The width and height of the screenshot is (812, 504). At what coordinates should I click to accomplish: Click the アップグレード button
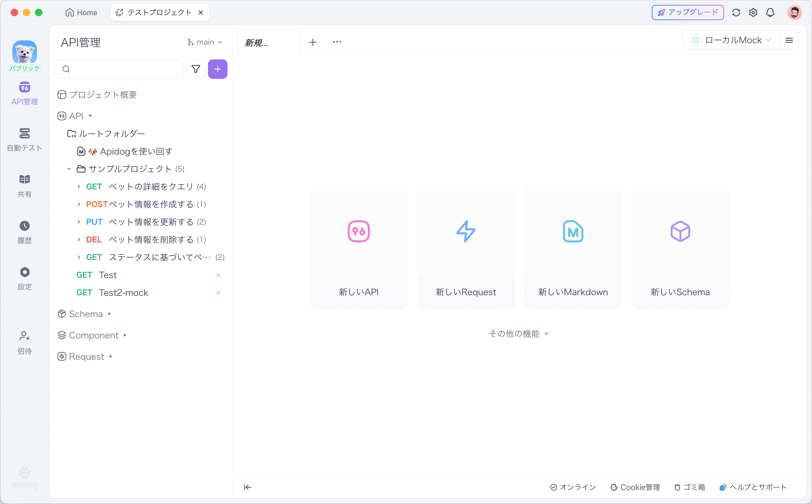687,13
